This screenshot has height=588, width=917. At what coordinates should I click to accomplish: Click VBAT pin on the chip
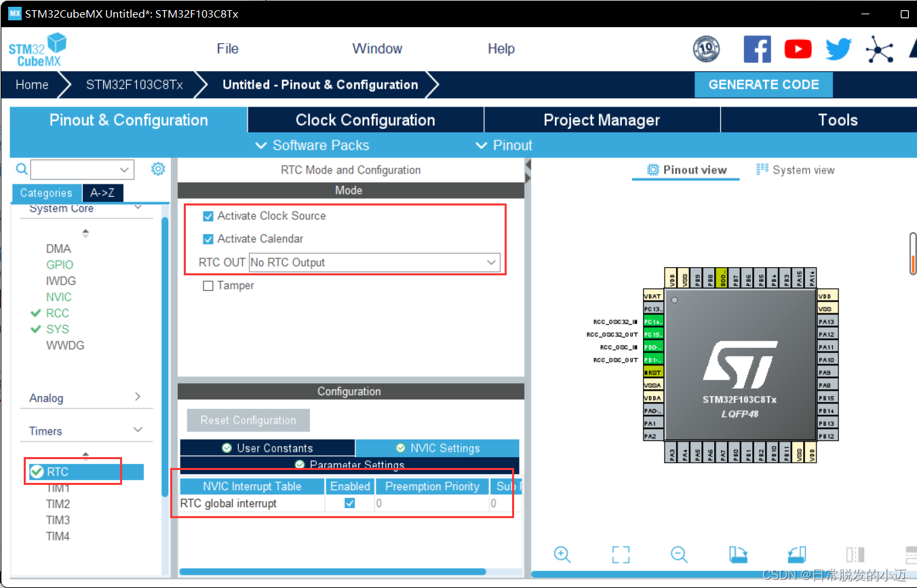(653, 296)
